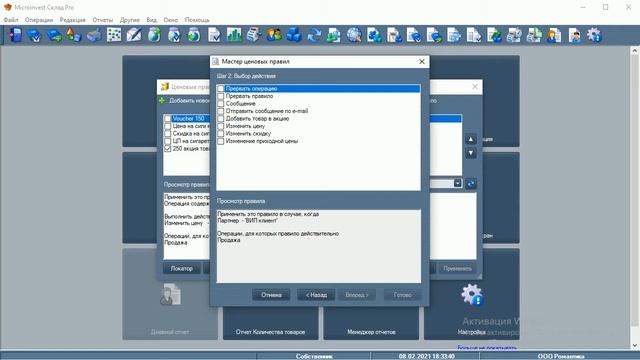640x360 pixels.
Task: Click the woman with document toolbar icon
Action: click(x=554, y=36)
